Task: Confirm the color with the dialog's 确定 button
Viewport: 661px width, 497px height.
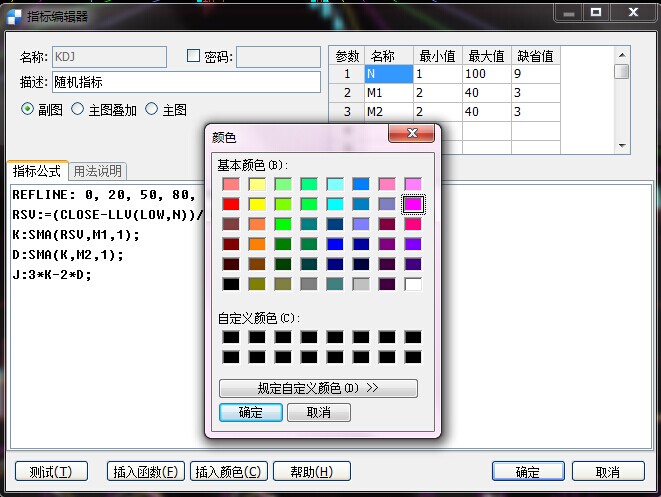Action: 250,412
